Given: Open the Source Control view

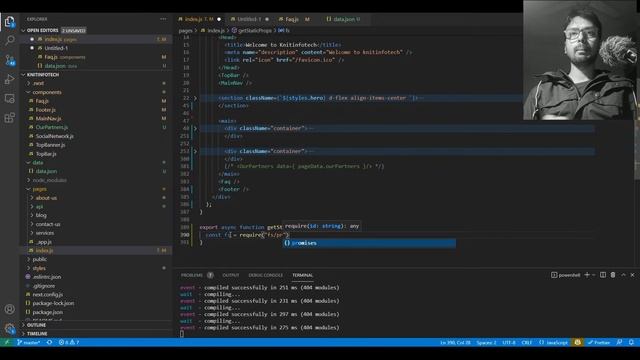Looking at the screenshot, I should click(x=9, y=60).
